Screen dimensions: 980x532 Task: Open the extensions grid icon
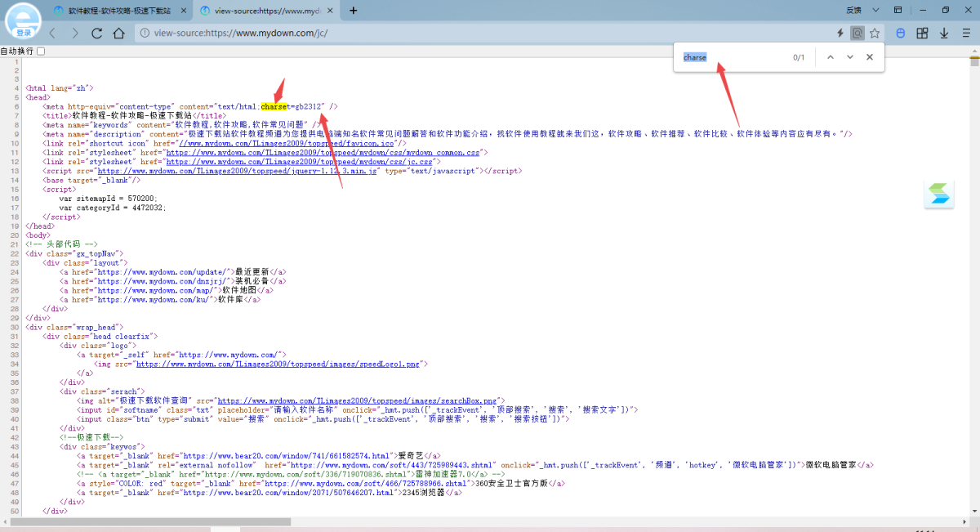pos(922,34)
